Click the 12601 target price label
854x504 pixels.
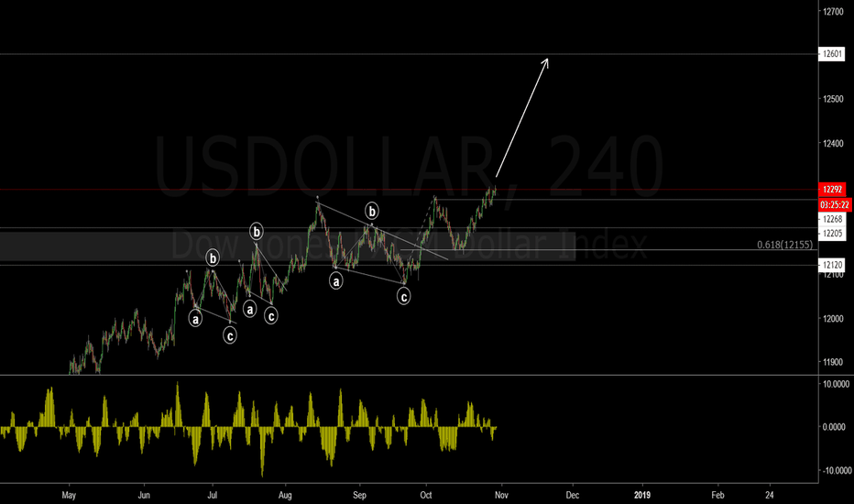click(x=832, y=54)
